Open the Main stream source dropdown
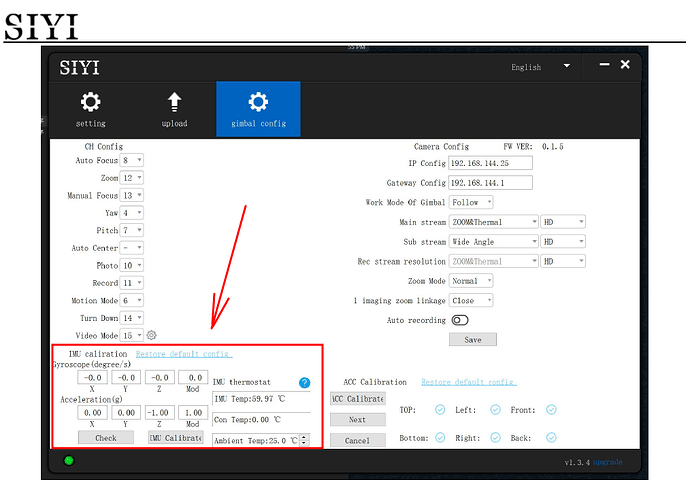Viewport: 690px width, 493px height. 494,222
